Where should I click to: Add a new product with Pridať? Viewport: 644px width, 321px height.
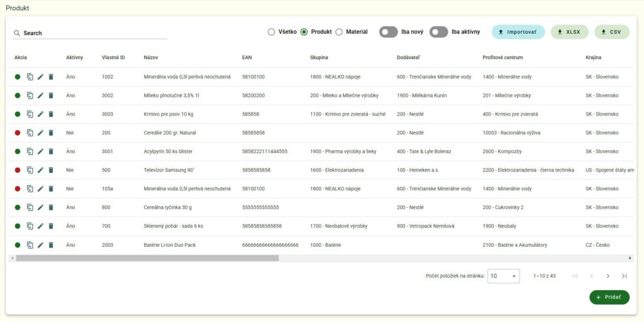[609, 297]
